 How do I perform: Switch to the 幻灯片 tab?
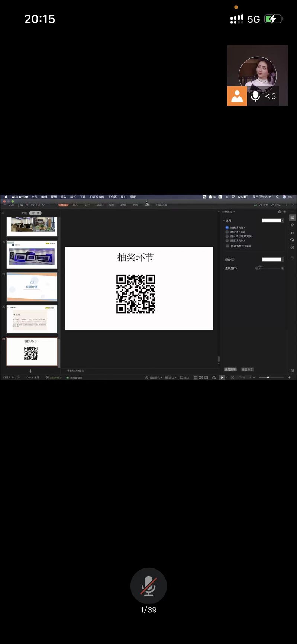coord(35,213)
